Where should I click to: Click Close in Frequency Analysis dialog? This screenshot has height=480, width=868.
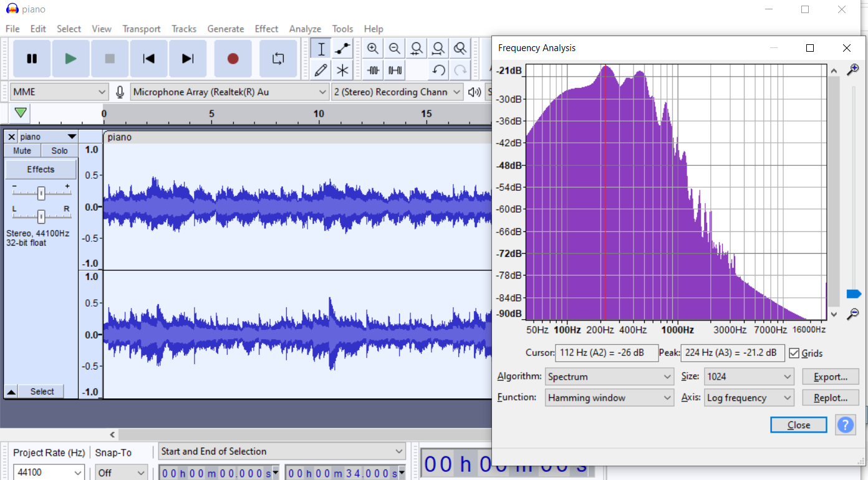799,425
